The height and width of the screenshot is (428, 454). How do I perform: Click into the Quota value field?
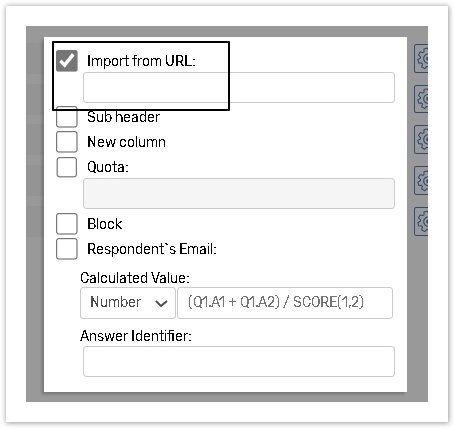(239, 193)
